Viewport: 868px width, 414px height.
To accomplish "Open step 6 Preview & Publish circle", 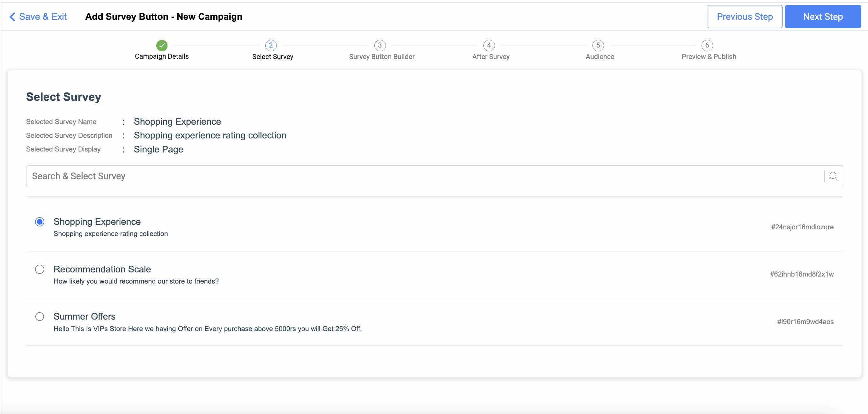I will (x=707, y=46).
